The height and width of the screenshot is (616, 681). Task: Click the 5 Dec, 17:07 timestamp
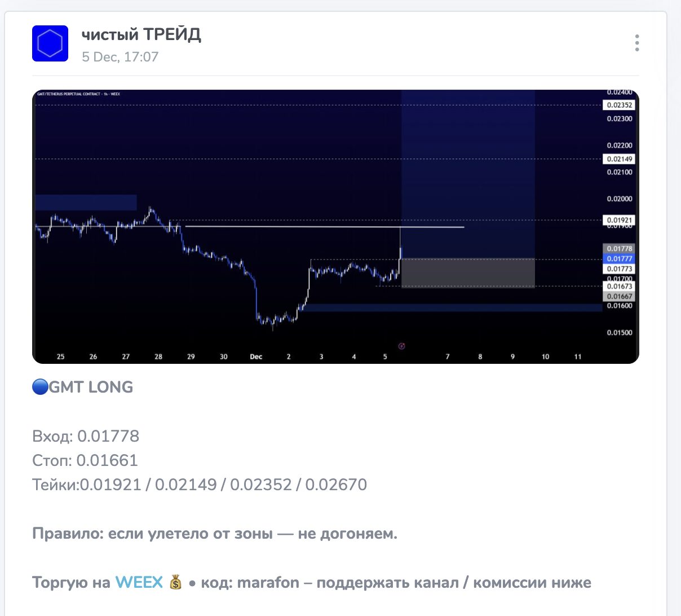(x=120, y=56)
